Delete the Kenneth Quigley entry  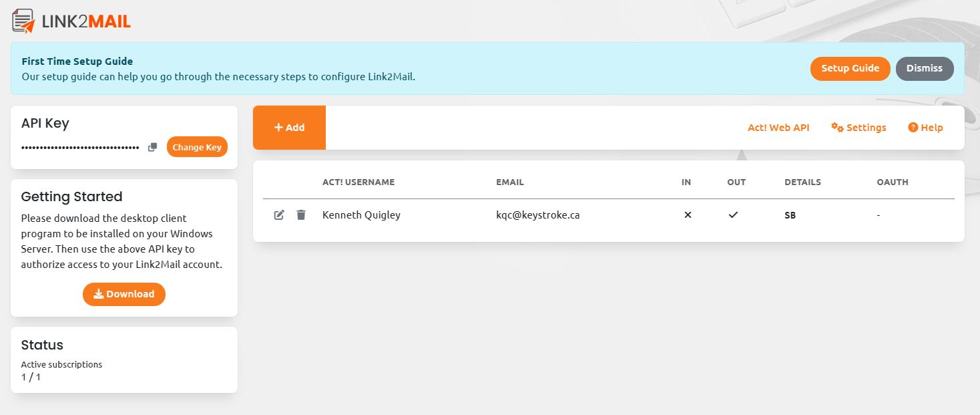coord(301,215)
